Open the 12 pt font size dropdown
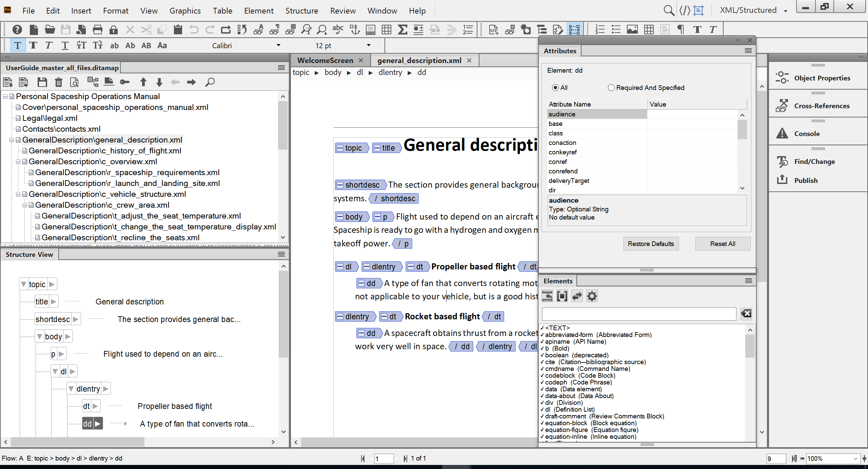Screen dimensions: 868x469 (x=369, y=45)
